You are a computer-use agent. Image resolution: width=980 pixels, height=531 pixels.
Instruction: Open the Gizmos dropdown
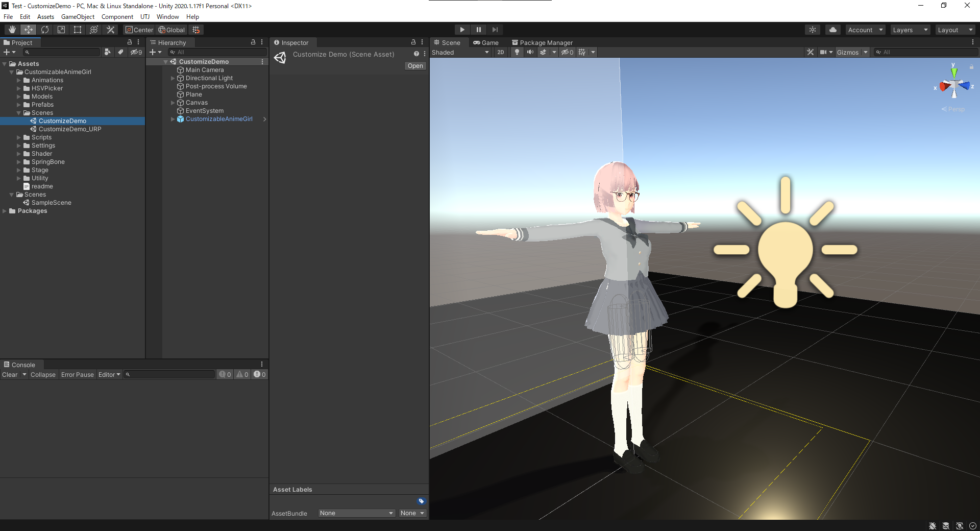tap(852, 52)
